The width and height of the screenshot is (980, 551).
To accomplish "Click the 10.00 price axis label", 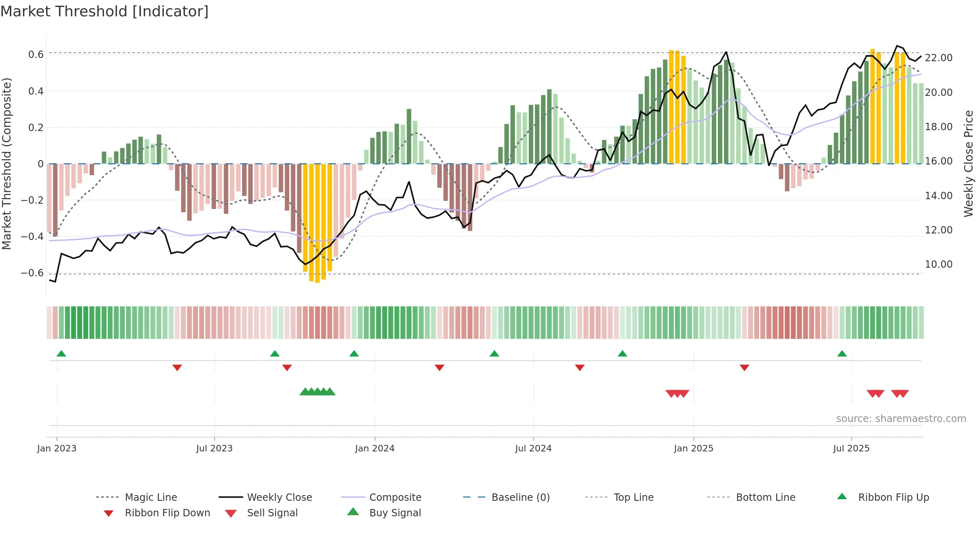I will [x=939, y=264].
